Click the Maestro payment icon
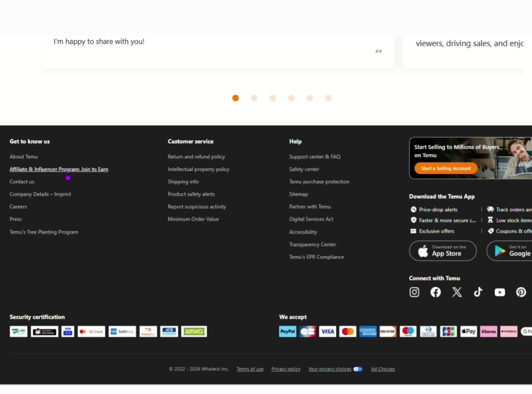Image resolution: width=532 pixels, height=394 pixels. (408, 331)
